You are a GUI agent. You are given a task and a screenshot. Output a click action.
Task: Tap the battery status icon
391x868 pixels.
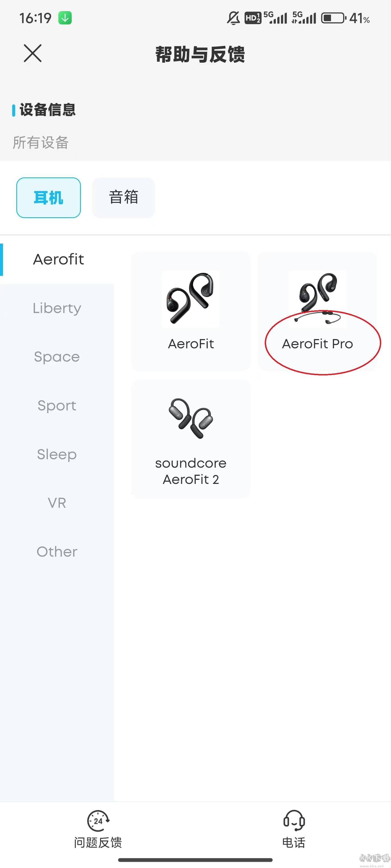[x=333, y=18]
